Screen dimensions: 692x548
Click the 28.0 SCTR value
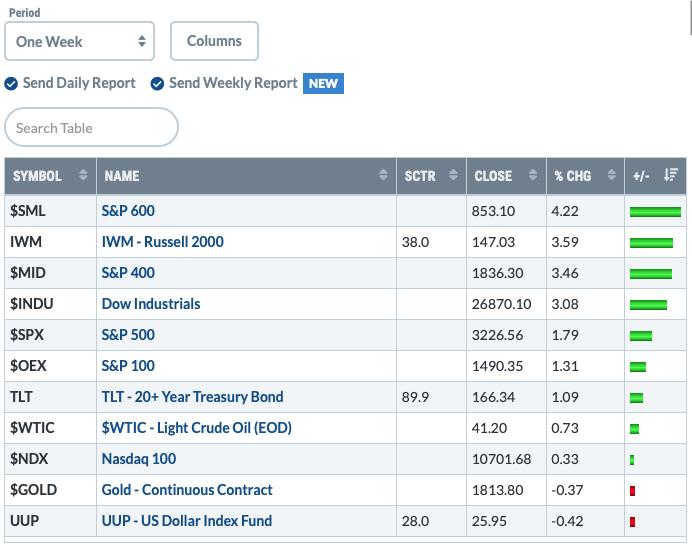coord(415,521)
